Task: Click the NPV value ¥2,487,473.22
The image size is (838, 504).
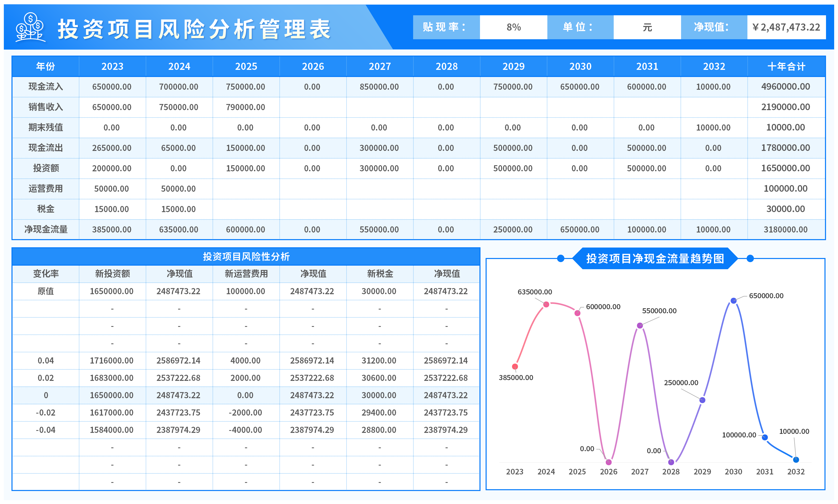Action: click(x=786, y=27)
